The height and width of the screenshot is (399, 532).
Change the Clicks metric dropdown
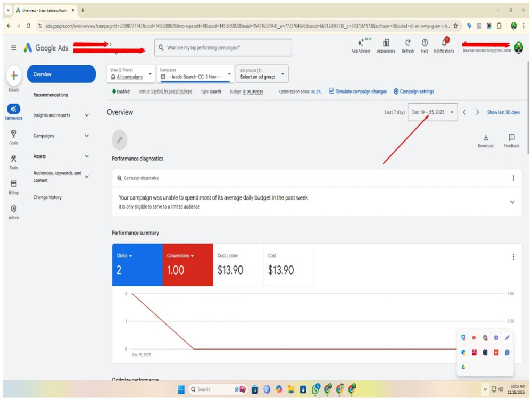(x=124, y=256)
